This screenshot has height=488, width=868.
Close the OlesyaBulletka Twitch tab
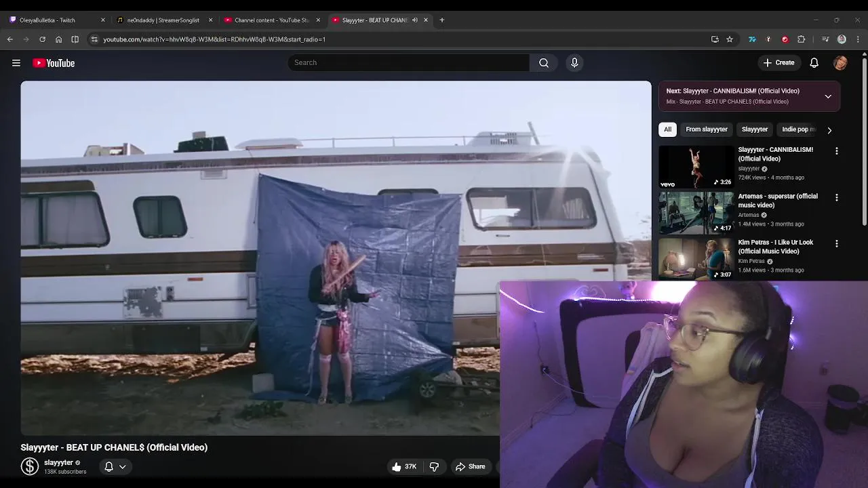click(x=103, y=20)
